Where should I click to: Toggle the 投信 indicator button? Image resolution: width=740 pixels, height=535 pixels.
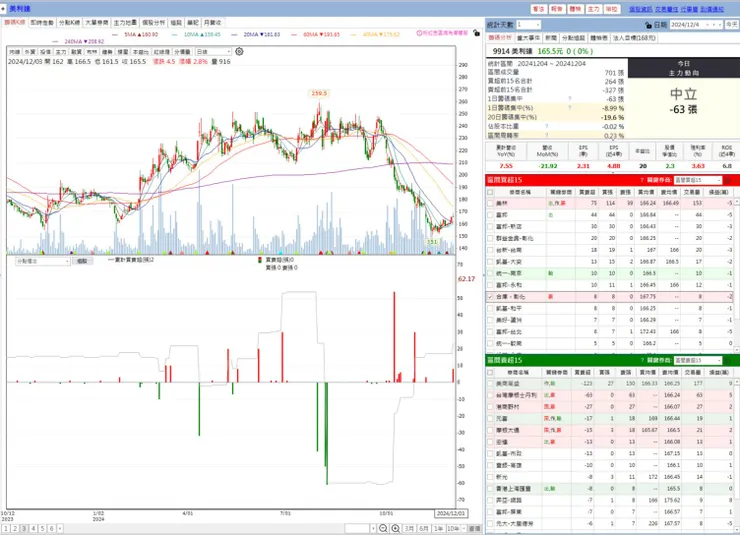pyautogui.click(x=45, y=51)
